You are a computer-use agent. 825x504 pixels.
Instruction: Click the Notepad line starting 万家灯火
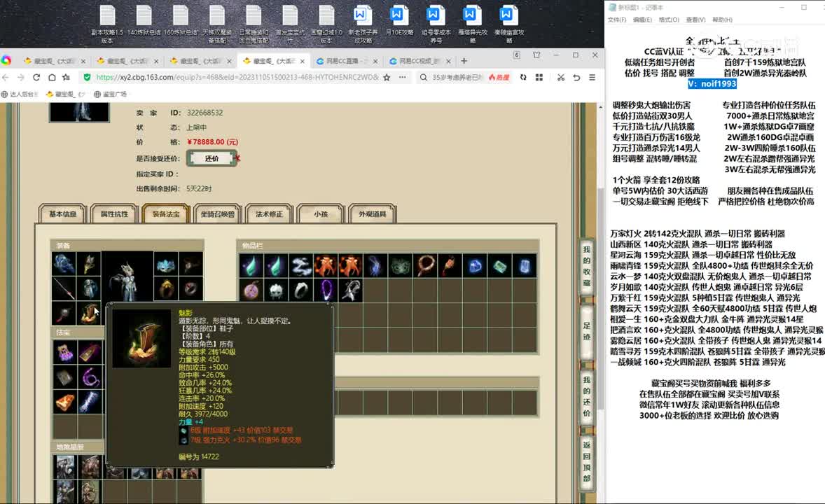click(x=697, y=234)
